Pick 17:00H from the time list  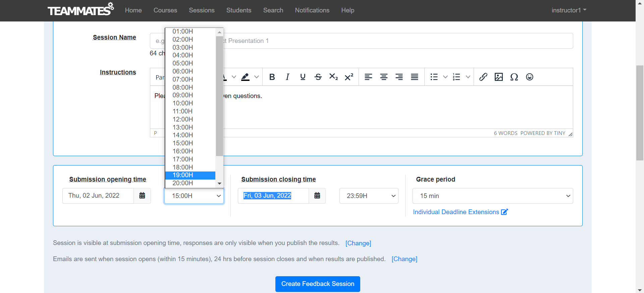point(190,159)
